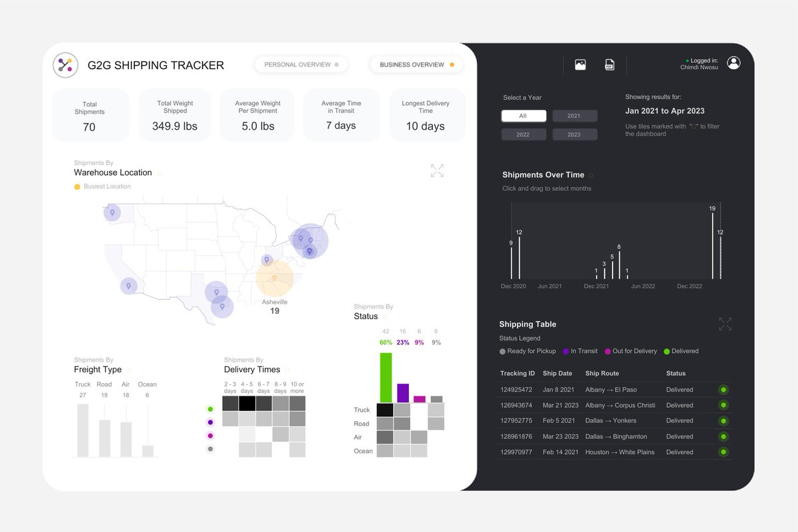This screenshot has width=798, height=532.
Task: Sort table by Status column header
Action: pyautogui.click(x=676, y=374)
